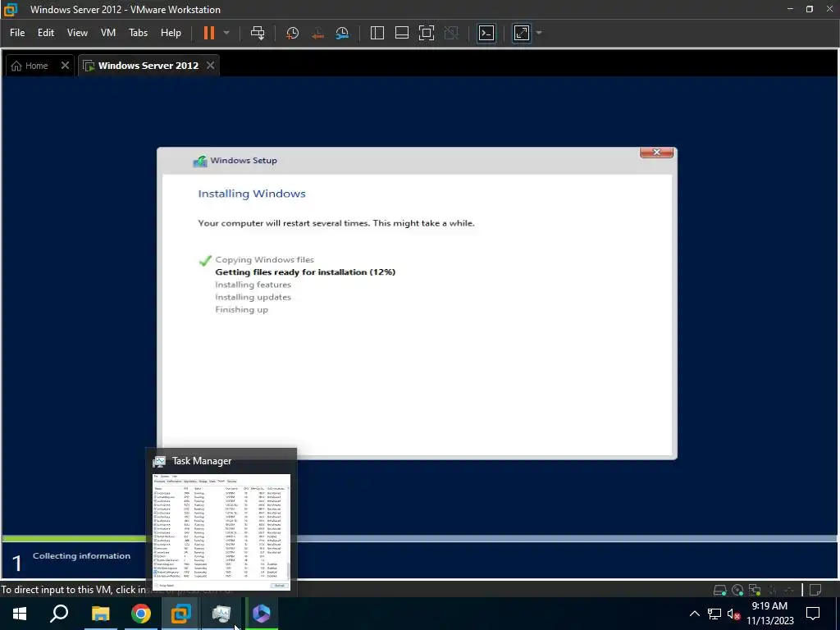Close the Windows Setup dialog
Viewport: 840px width, 630px height.
tap(656, 152)
